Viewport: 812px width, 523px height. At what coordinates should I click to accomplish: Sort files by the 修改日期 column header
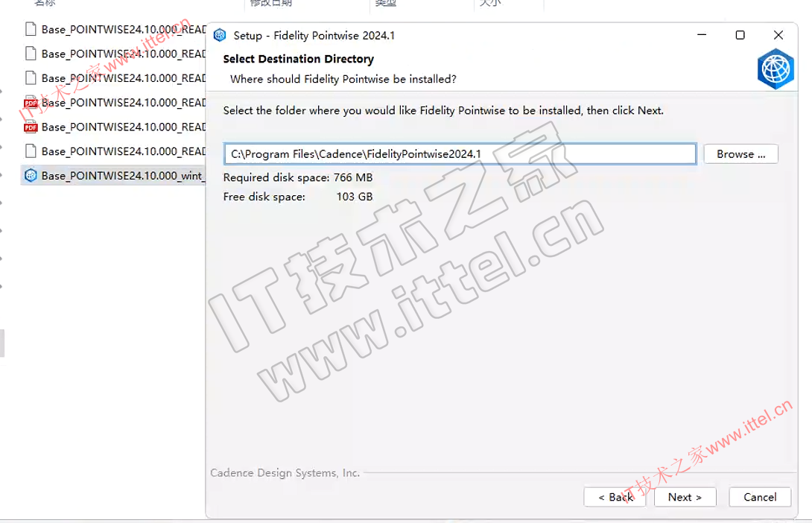coord(270,4)
